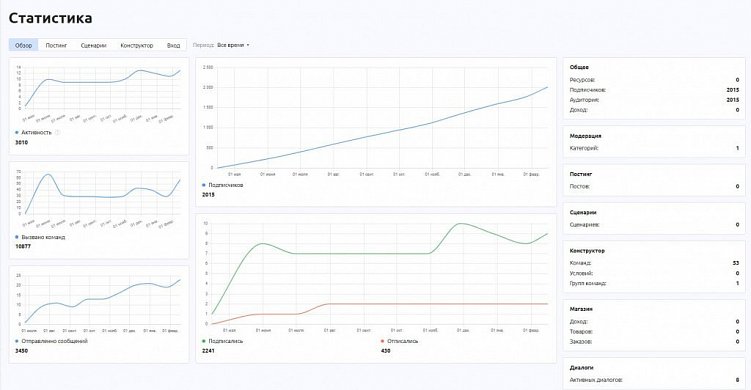Go to the Конструктор tab
The image size is (751, 390).
coord(137,45)
